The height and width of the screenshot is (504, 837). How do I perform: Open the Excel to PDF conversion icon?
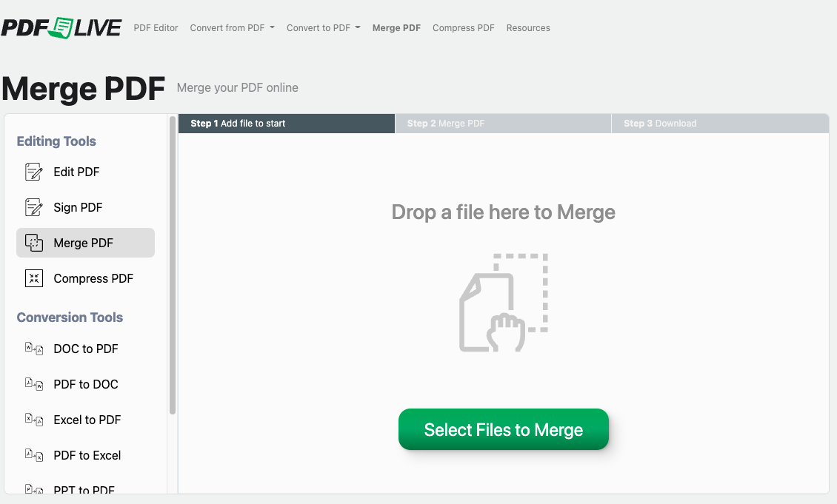33,420
